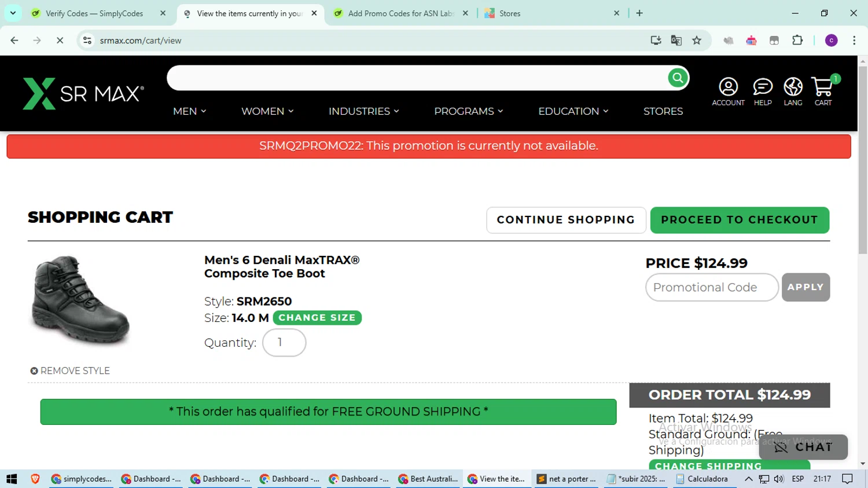The height and width of the screenshot is (488, 868).
Task: Open Calculadora in the taskbar
Action: point(702,479)
